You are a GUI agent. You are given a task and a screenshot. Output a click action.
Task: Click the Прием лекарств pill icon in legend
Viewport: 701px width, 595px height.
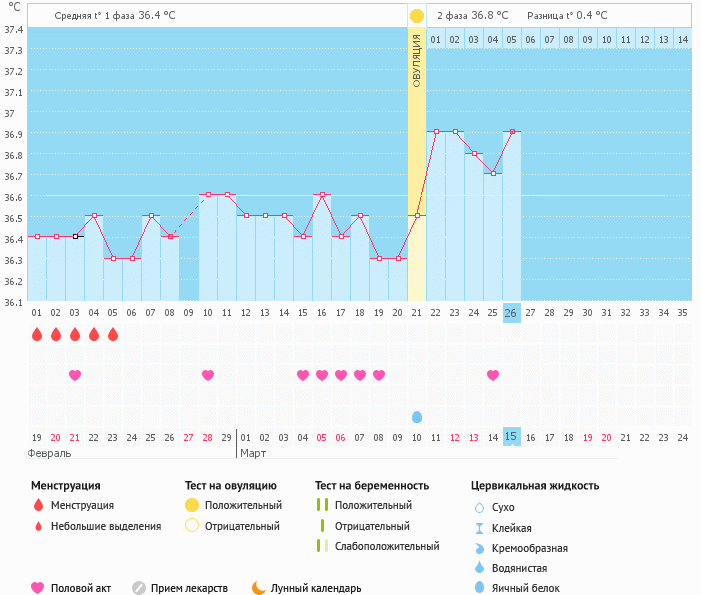(x=139, y=588)
